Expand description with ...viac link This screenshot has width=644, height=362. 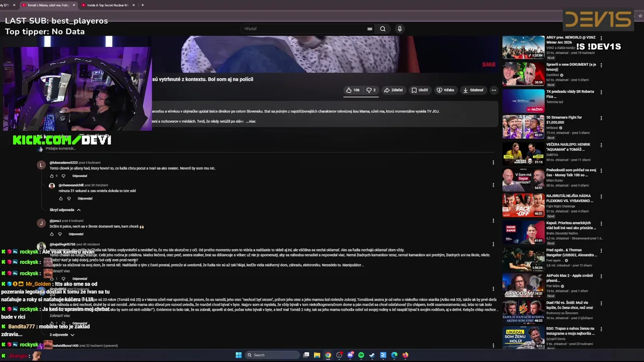click(252, 121)
